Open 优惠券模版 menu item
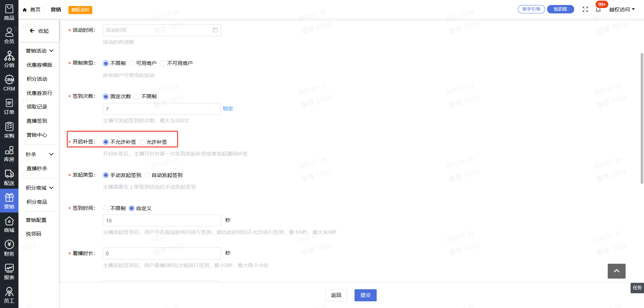The height and width of the screenshot is (308, 644). pos(39,65)
